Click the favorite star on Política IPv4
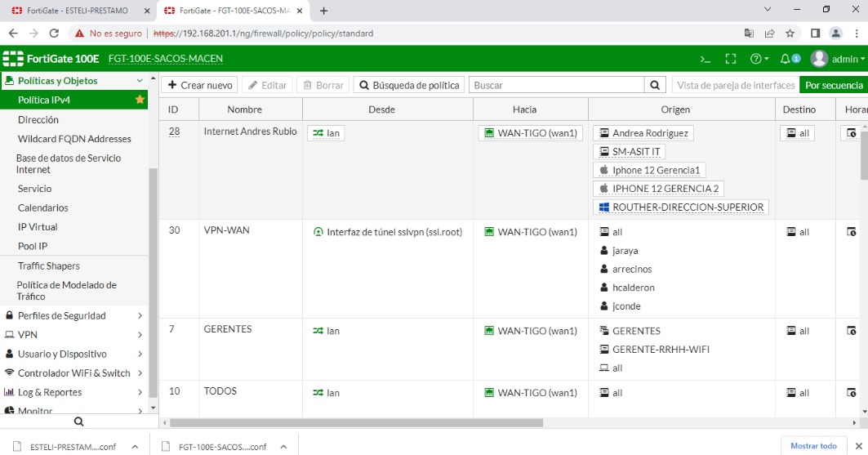 click(x=140, y=100)
